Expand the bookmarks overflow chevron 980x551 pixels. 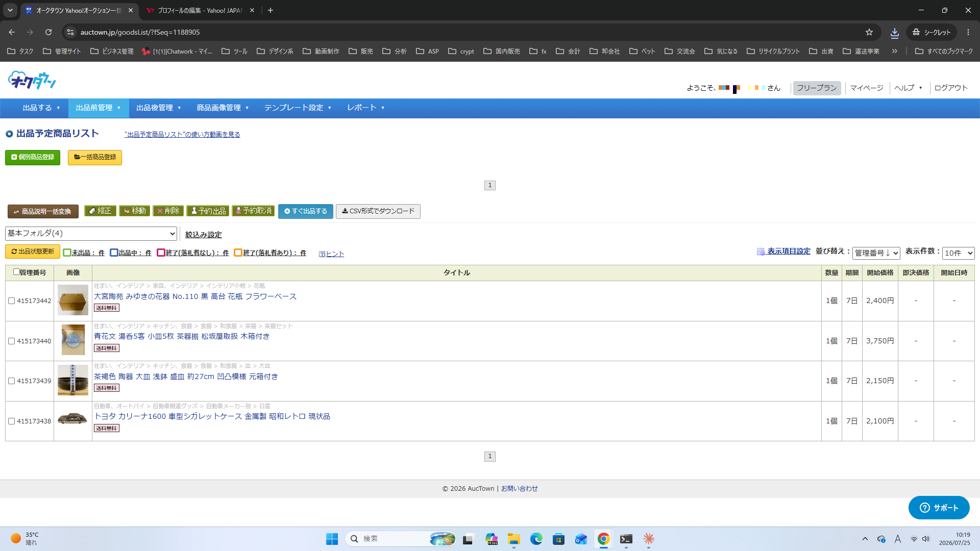[x=894, y=51]
